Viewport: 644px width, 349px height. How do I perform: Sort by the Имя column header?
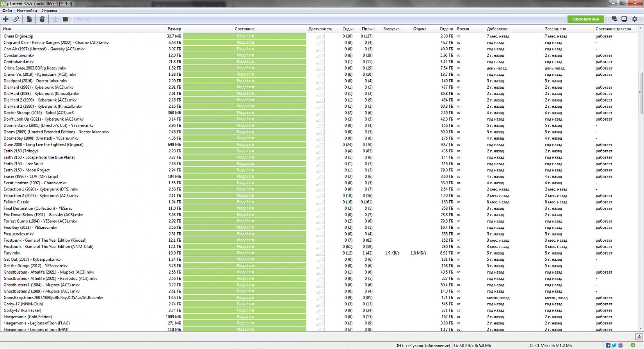(x=7, y=29)
